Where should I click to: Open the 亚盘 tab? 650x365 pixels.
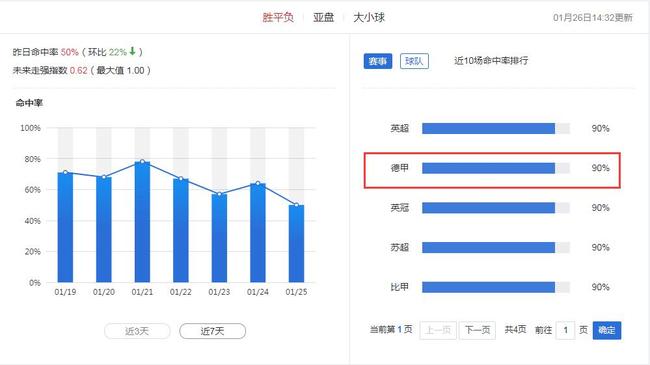pyautogui.click(x=323, y=17)
